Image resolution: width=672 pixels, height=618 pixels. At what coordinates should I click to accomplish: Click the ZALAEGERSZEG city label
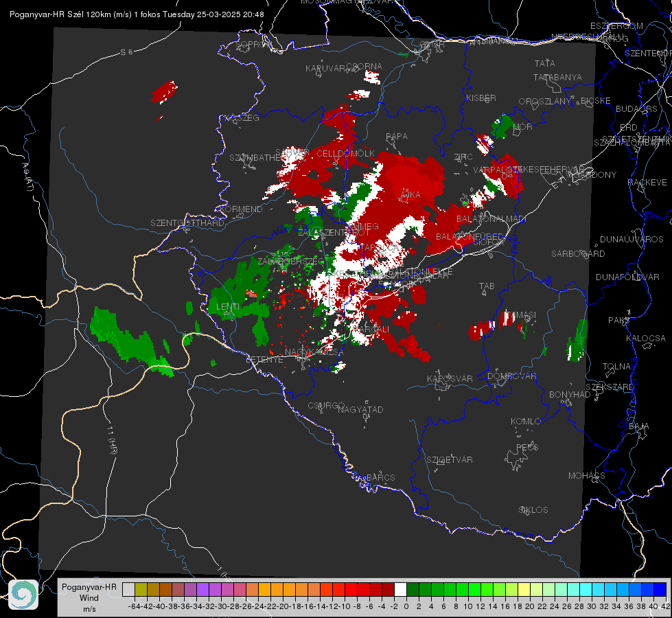291,261
